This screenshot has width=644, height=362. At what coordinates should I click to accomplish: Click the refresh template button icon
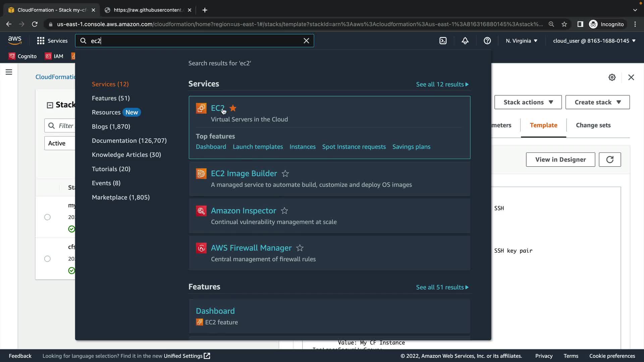click(x=609, y=160)
